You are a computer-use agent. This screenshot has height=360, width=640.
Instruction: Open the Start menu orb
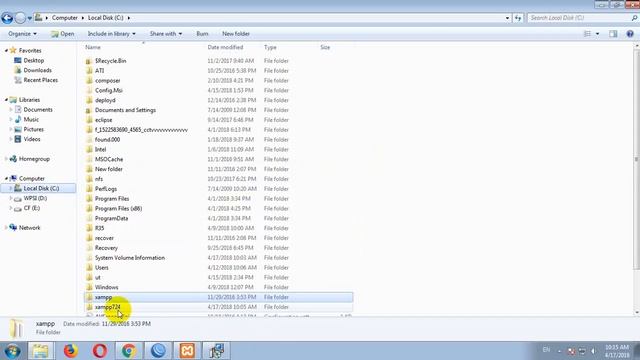pyautogui.click(x=12, y=351)
